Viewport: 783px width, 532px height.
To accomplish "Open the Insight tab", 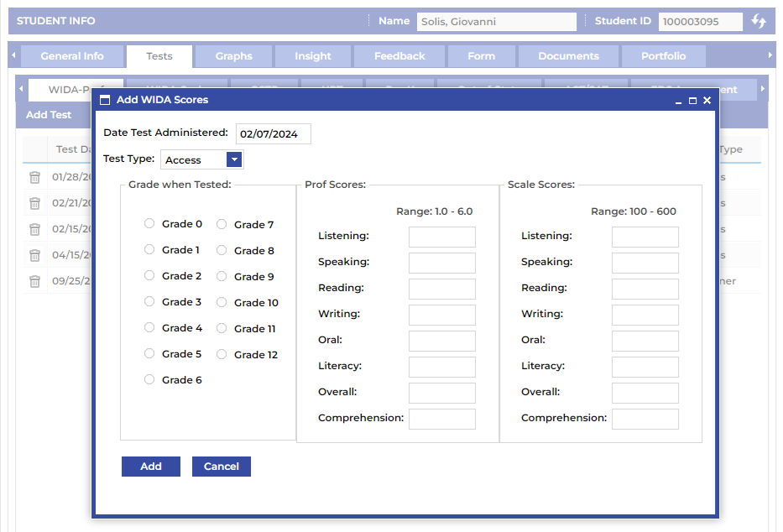I will [313, 56].
